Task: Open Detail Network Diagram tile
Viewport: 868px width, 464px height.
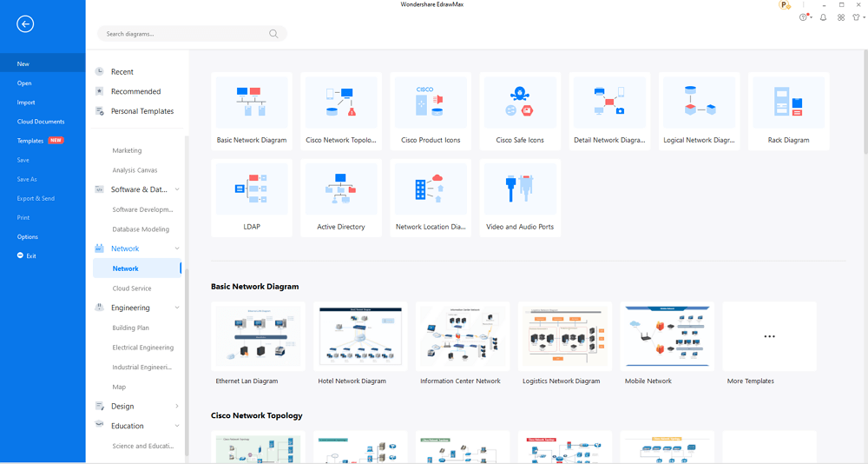Action: (x=609, y=111)
